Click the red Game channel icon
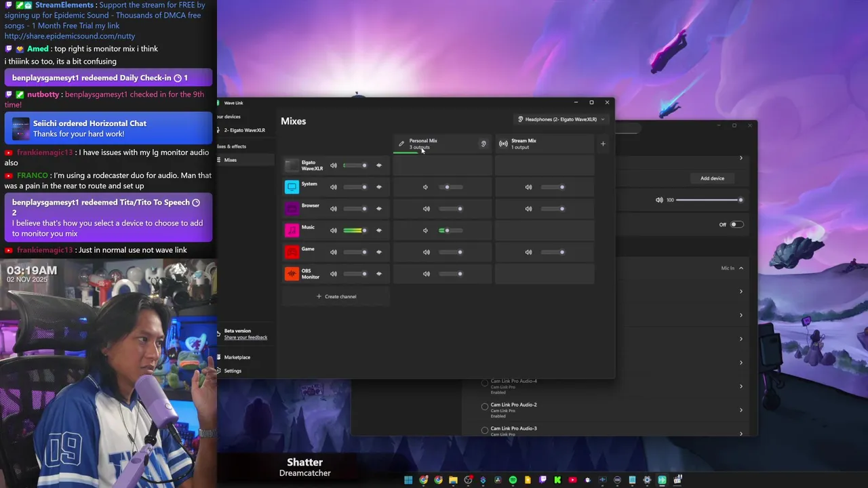 (x=292, y=252)
